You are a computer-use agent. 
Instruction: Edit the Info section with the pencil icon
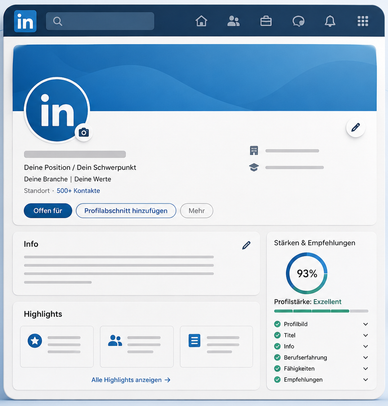tap(246, 245)
